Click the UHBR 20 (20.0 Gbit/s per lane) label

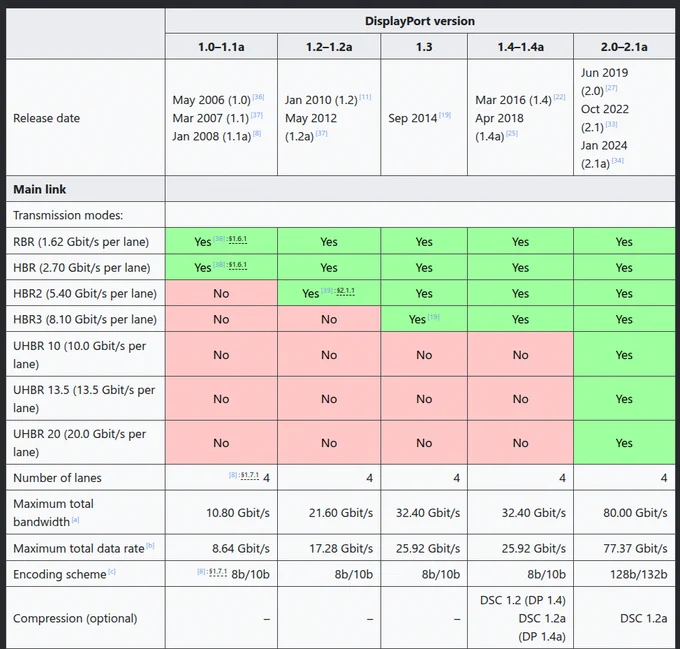(79, 443)
